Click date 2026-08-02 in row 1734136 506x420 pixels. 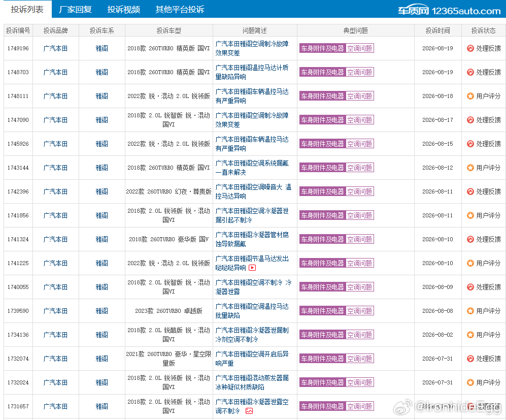tap(437, 335)
